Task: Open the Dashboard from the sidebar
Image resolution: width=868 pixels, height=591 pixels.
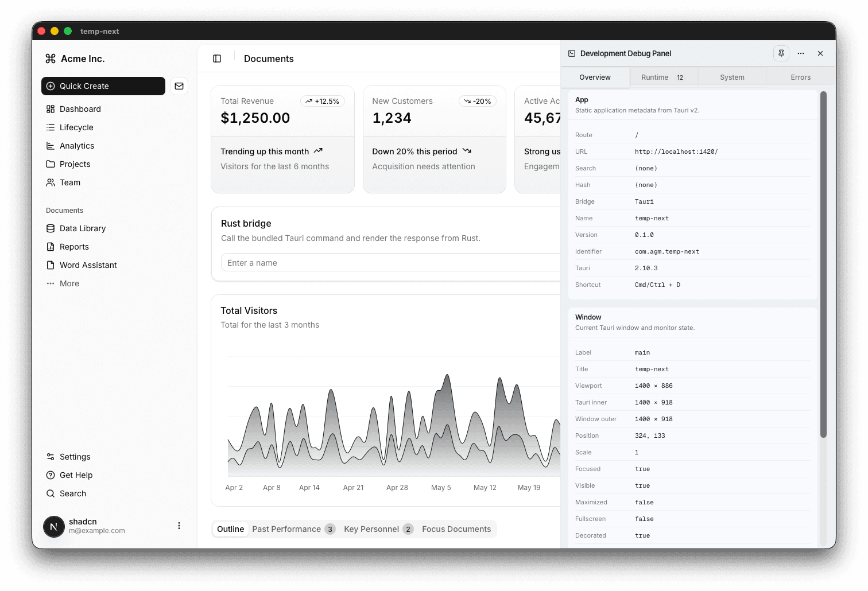Action: [x=80, y=109]
